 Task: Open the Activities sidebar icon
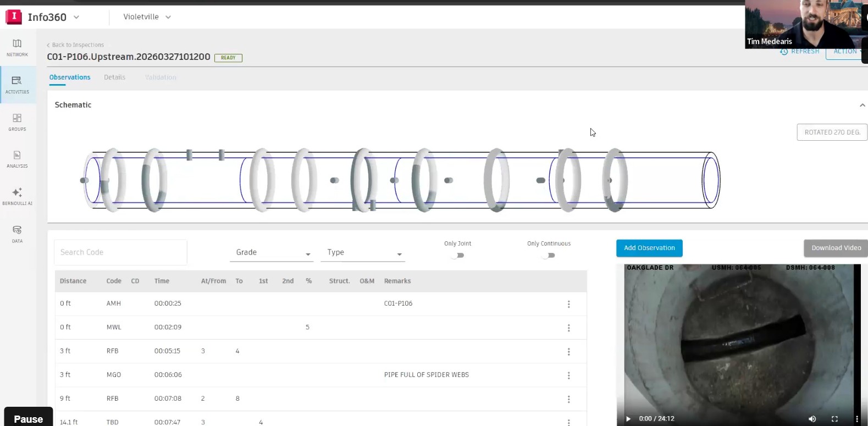[17, 85]
